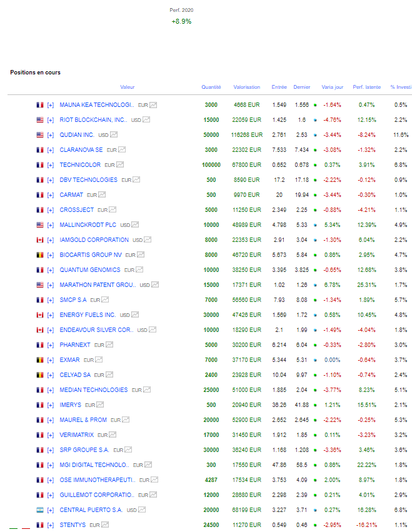Open the chart icon next to CARMAT
The image size is (412, 532).
(103, 195)
